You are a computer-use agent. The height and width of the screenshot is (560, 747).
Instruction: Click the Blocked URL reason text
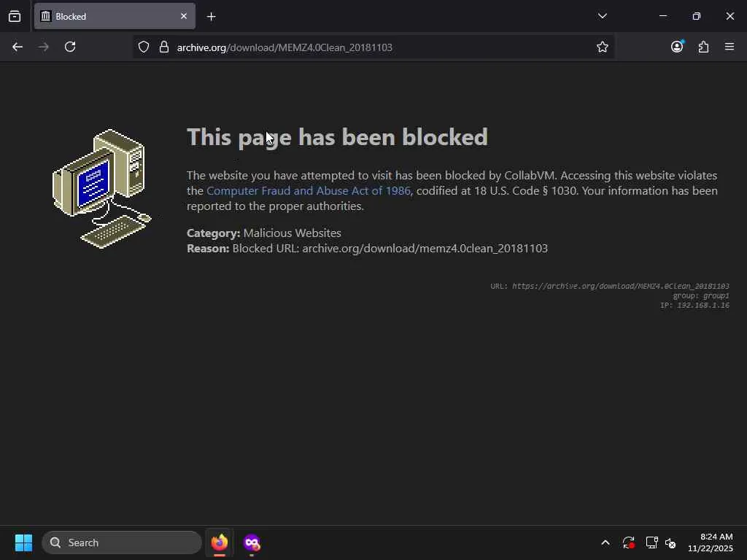(390, 249)
